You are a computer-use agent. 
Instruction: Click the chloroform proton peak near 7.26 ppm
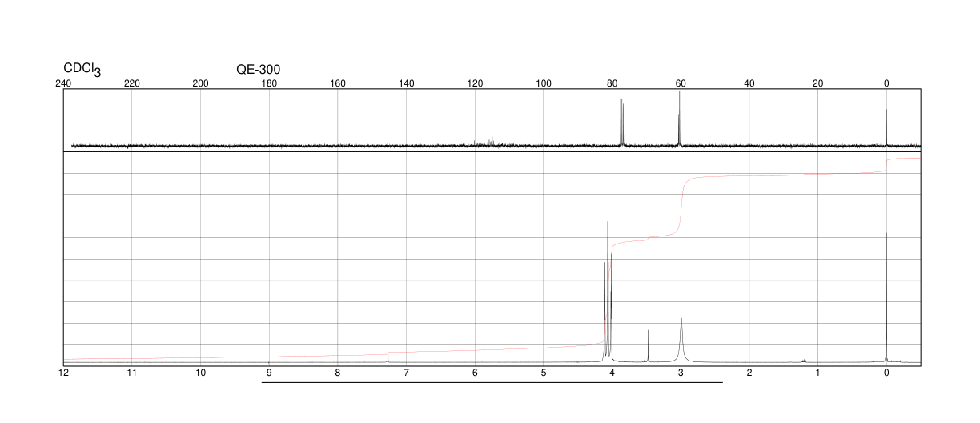(x=388, y=349)
